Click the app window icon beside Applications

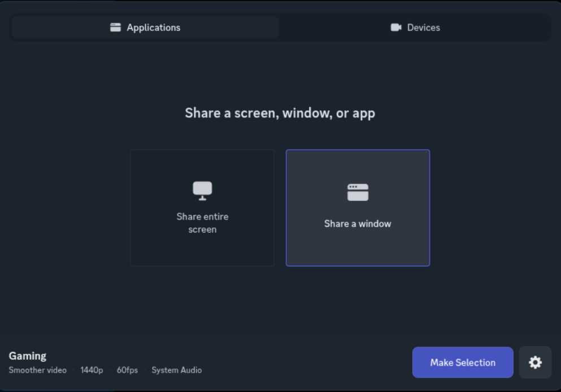pos(115,28)
